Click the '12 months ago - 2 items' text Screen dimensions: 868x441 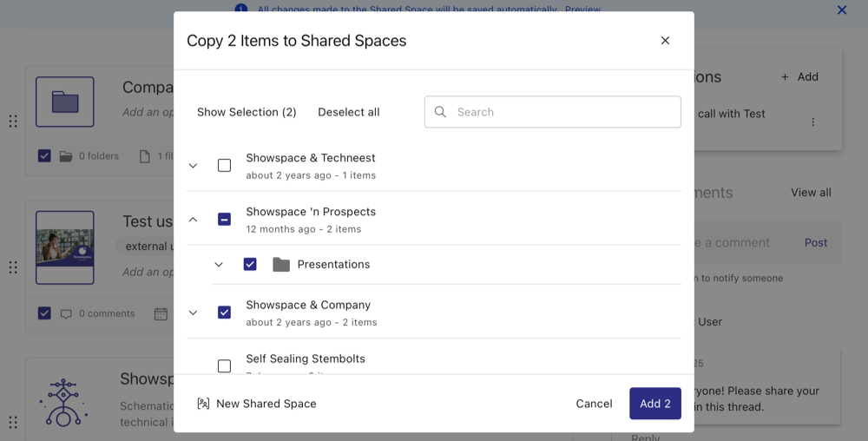click(x=303, y=229)
